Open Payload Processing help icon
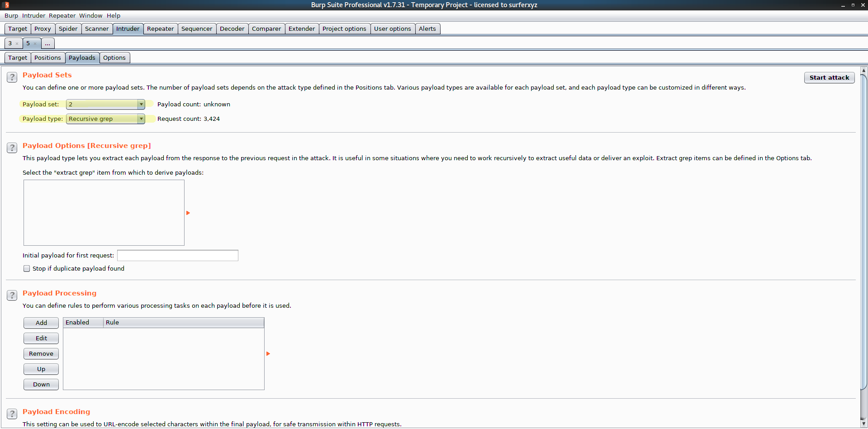868x429 pixels. [12, 296]
